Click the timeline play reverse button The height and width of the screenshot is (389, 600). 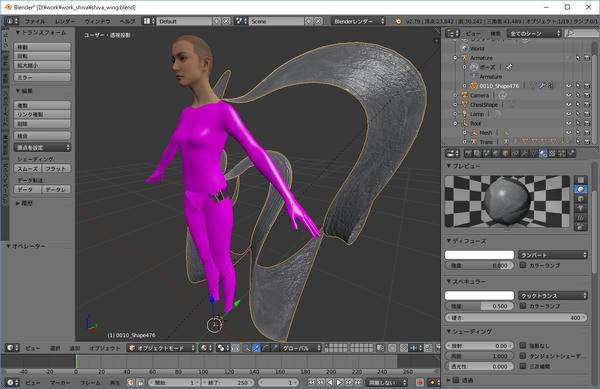pyautogui.click(x=329, y=382)
